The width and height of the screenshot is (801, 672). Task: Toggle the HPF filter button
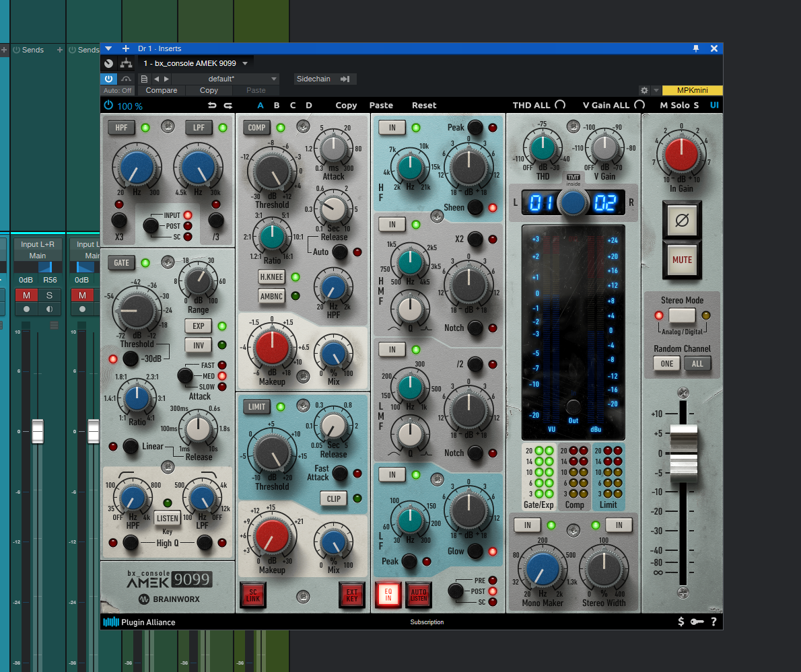tap(121, 128)
